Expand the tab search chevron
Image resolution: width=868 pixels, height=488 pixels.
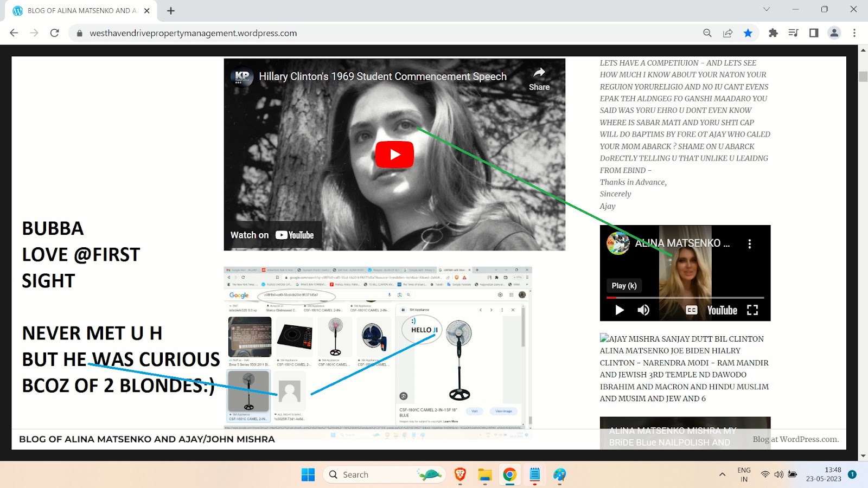[x=766, y=10]
